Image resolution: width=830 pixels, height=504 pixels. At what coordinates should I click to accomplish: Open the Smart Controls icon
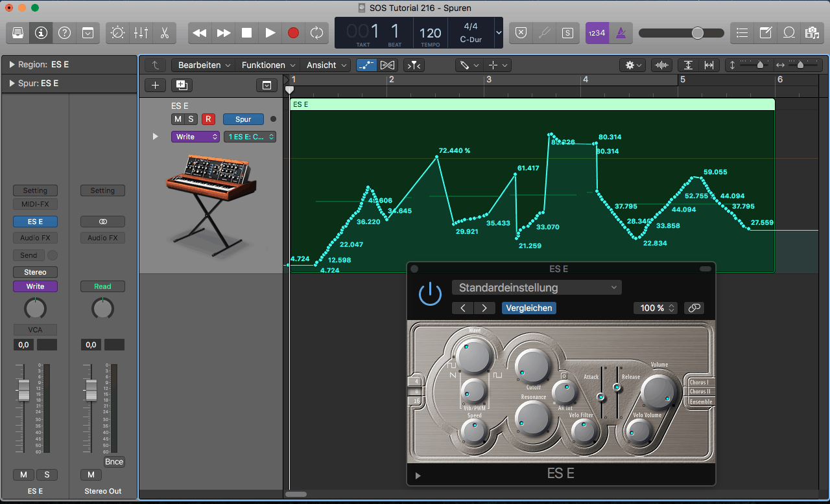click(x=117, y=32)
